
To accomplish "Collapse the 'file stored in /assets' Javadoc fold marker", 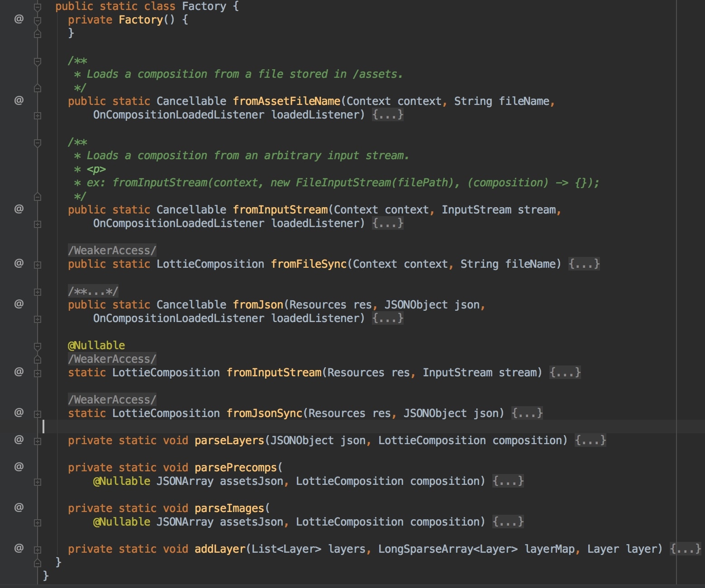I will point(38,61).
